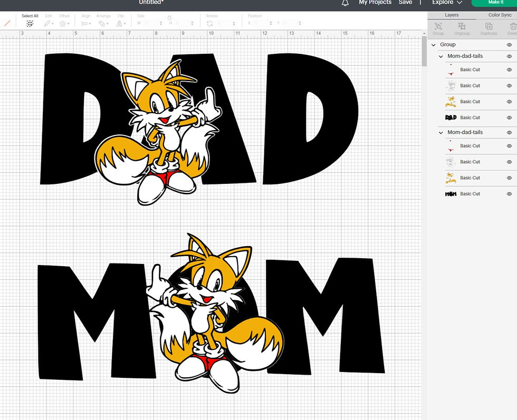The width and height of the screenshot is (517, 420).
Task: Hide orange Basic Cut layer in second group
Action: click(x=510, y=178)
